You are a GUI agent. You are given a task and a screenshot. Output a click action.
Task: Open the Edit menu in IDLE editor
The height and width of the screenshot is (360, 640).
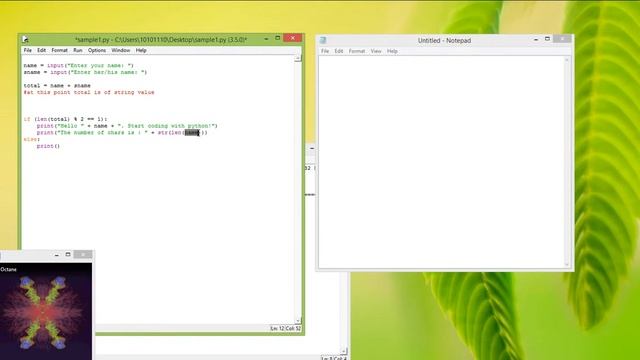[x=41, y=50]
